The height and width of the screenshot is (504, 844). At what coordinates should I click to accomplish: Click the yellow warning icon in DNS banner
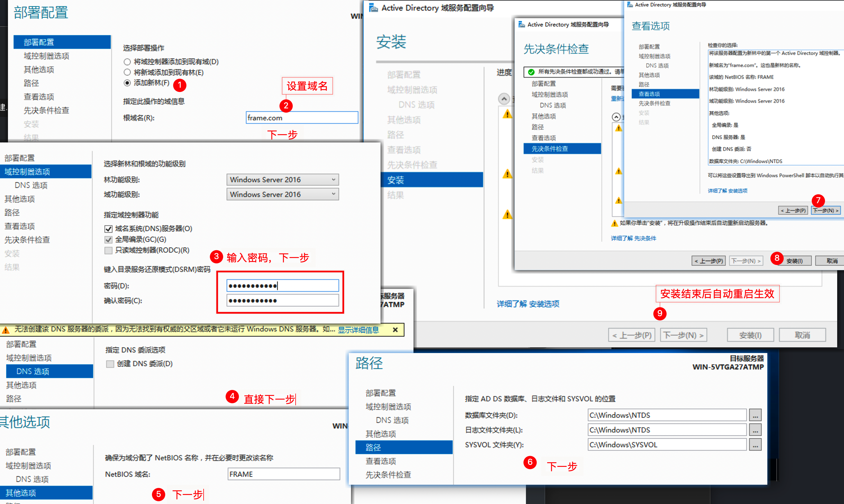pyautogui.click(x=6, y=330)
